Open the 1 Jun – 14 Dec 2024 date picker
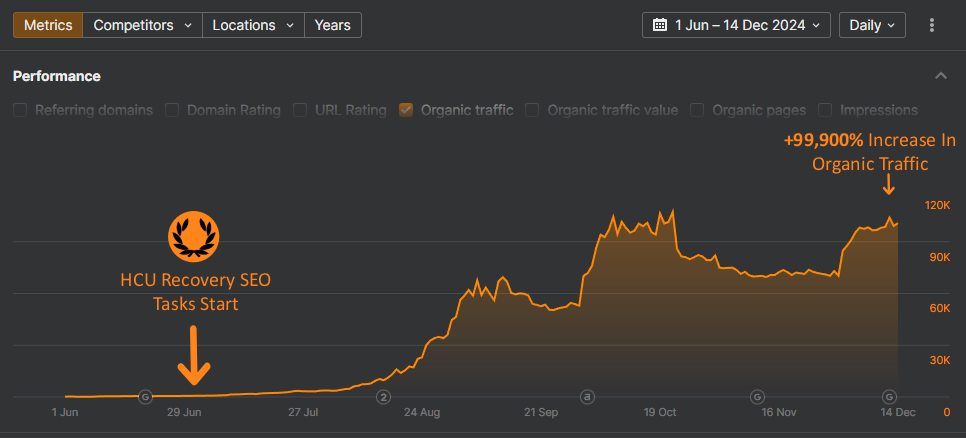Screen dimensions: 966x438 (x=736, y=25)
